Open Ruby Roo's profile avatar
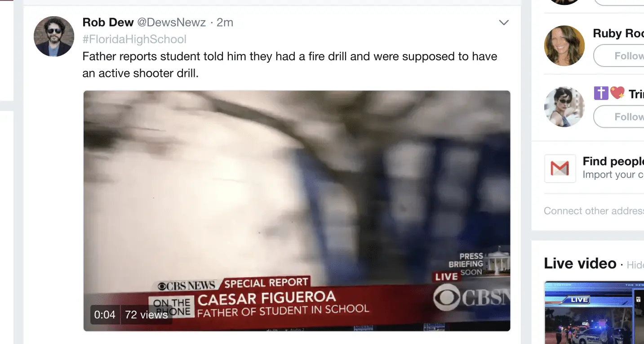Image resolution: width=644 pixels, height=344 pixels. coord(564,45)
